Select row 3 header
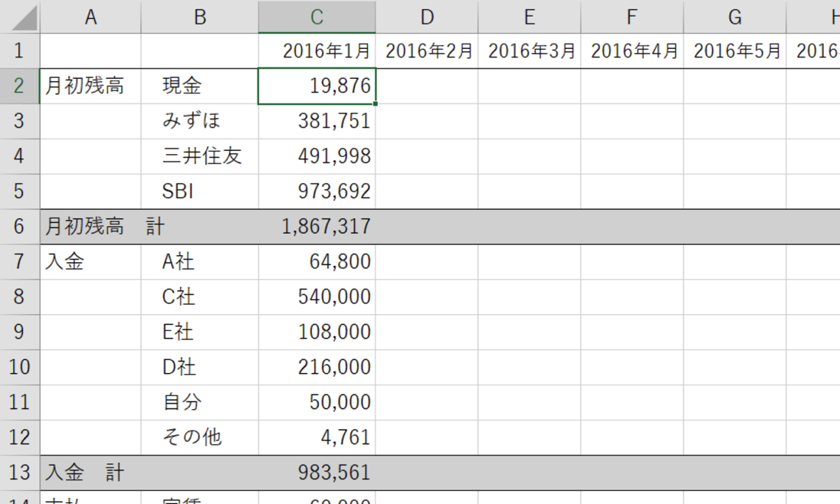The image size is (840, 504). tap(20, 121)
